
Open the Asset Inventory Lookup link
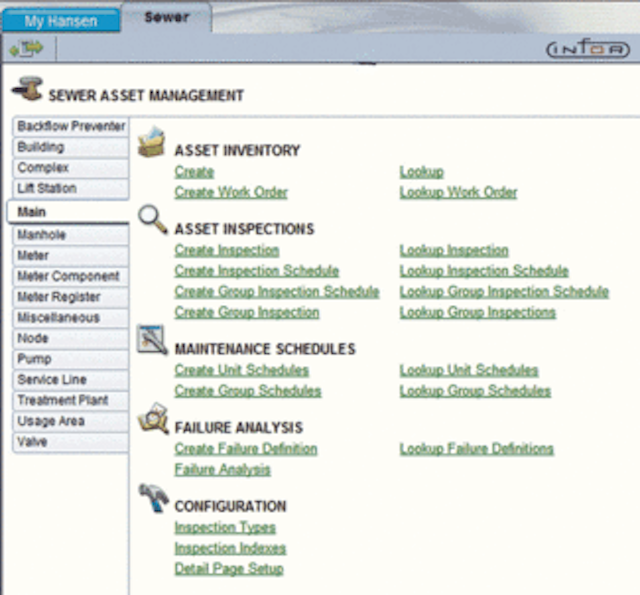point(422,172)
